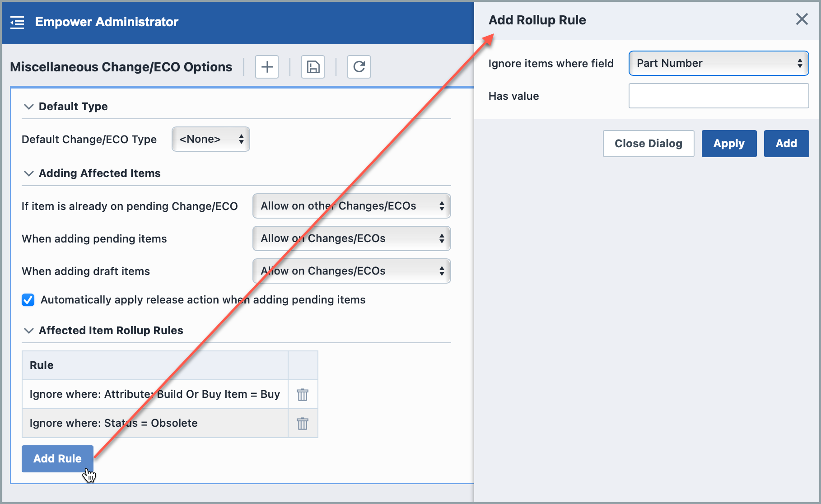Open the When adding pending items dropdown

(352, 238)
